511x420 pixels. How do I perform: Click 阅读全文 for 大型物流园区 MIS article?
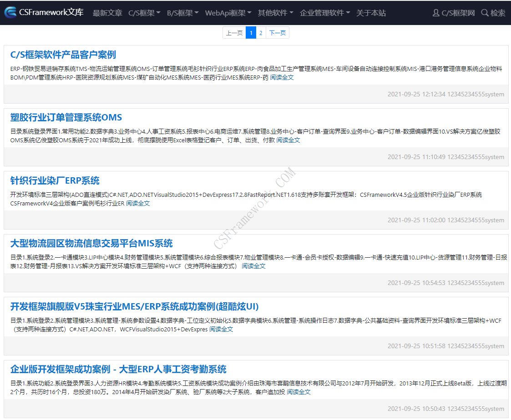[x=253, y=266]
